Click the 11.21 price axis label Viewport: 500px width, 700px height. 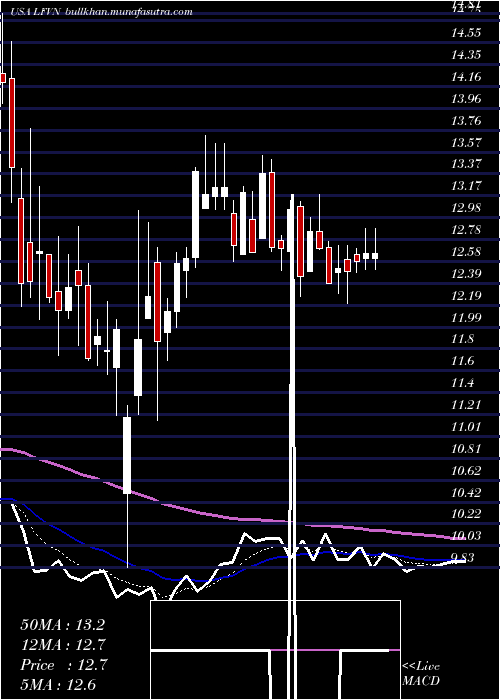(466, 404)
